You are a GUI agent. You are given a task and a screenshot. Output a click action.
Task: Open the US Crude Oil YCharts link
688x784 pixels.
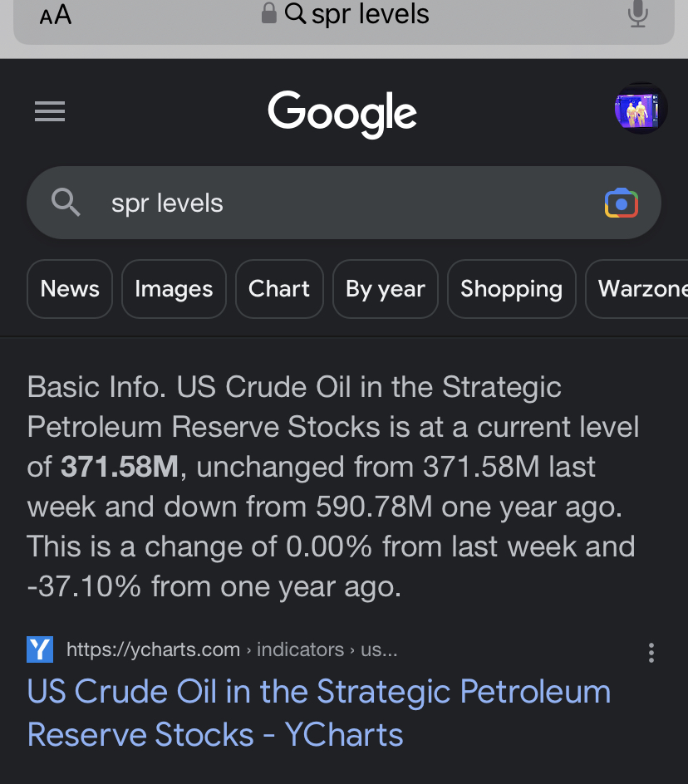(x=319, y=713)
